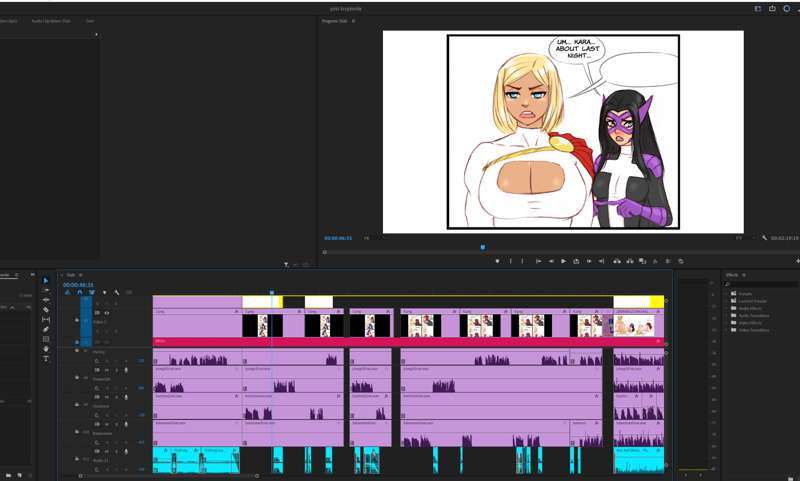Screen dimensions: 800x481
Task: Go to In point button
Action: point(538,261)
